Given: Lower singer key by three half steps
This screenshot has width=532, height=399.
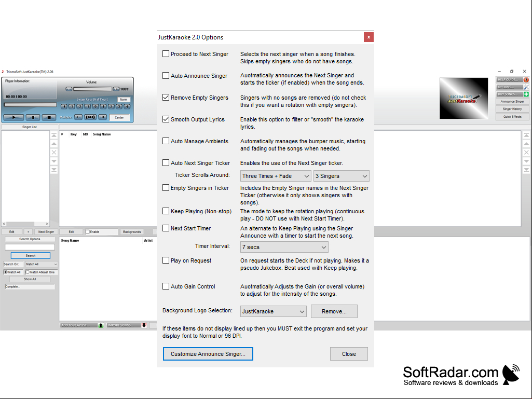Looking at the screenshot, I should click(72, 106).
